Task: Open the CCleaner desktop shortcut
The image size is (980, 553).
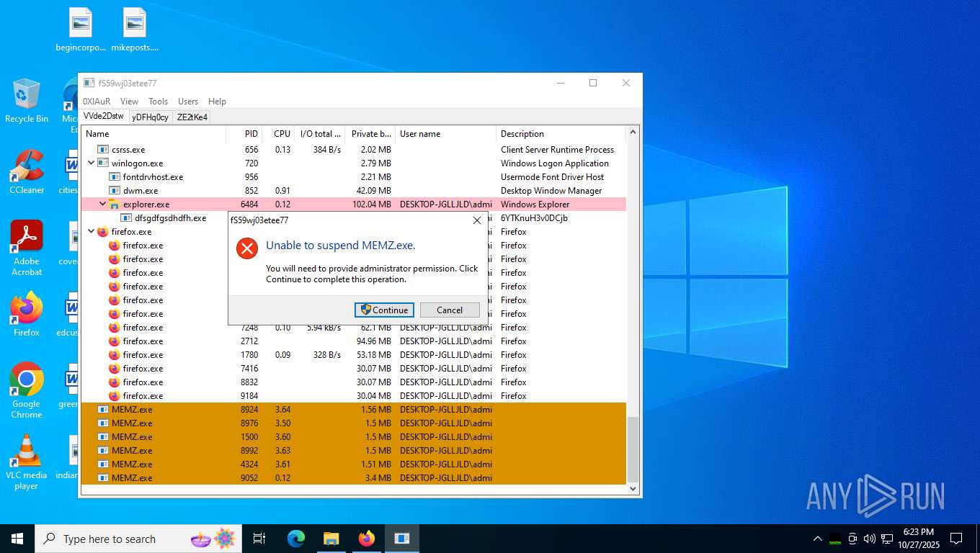Action: point(27,172)
